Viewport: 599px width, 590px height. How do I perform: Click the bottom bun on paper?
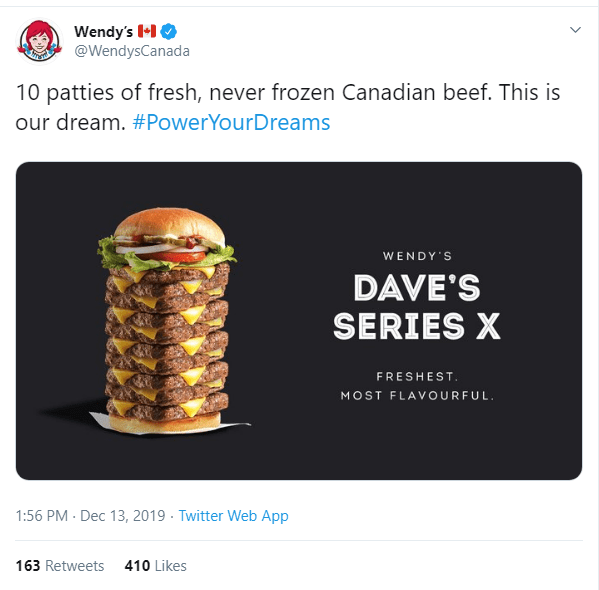point(165,423)
